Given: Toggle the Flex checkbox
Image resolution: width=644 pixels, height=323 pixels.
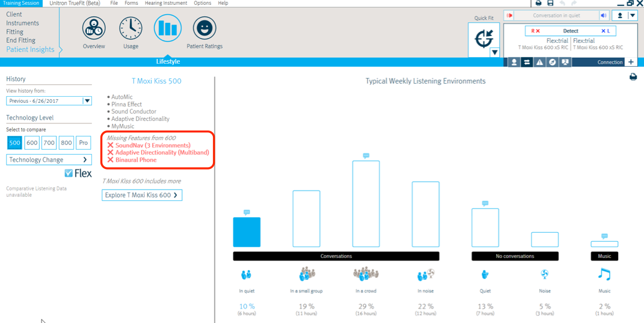Looking at the screenshot, I should click(x=69, y=173).
